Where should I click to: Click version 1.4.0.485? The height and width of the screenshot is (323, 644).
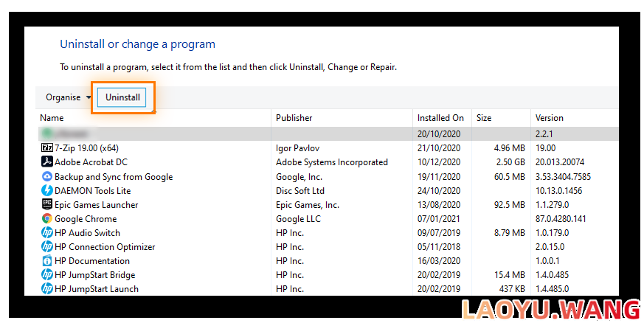click(552, 274)
